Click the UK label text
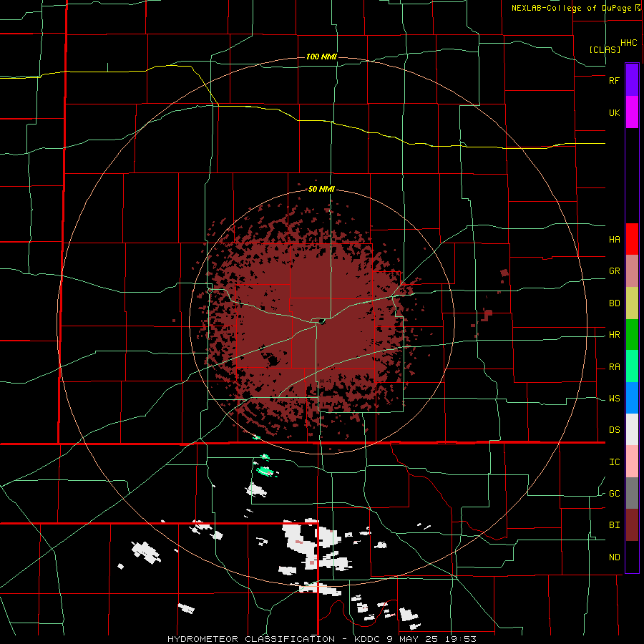This screenshot has height=644, width=644. 614,112
